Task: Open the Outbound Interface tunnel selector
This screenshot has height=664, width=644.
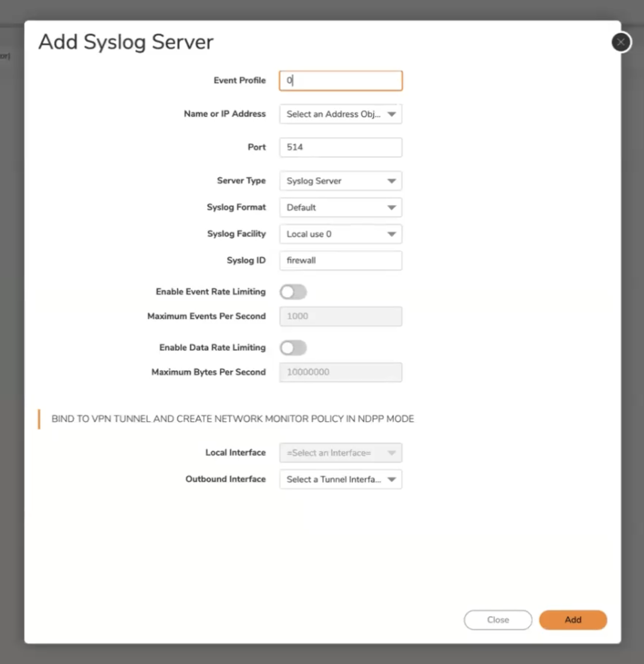Action: 340,479
